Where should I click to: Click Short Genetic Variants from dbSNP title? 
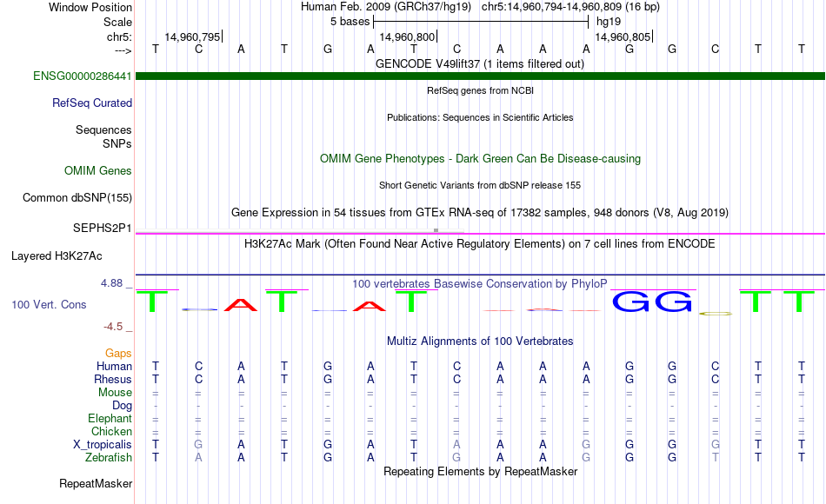pyautogui.click(x=480, y=185)
